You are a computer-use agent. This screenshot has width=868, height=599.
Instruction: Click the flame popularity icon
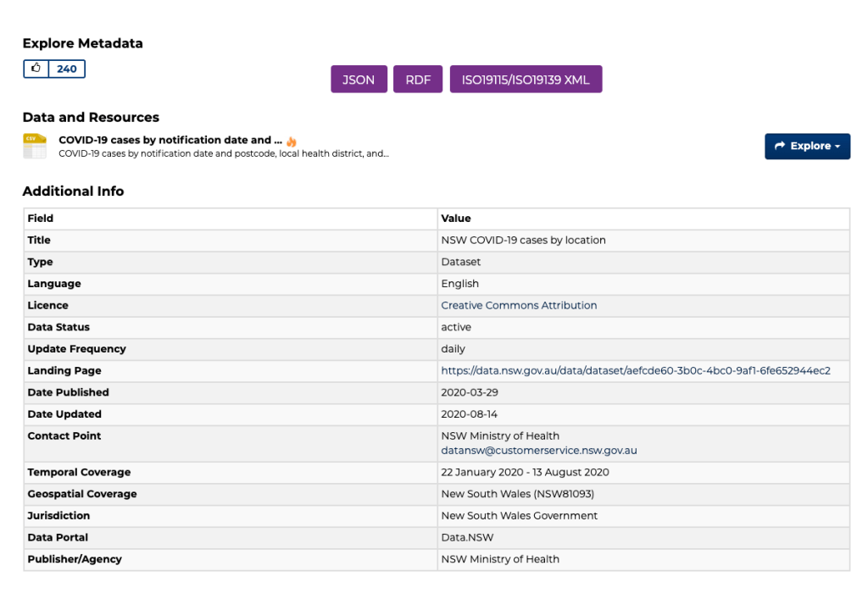(292, 141)
